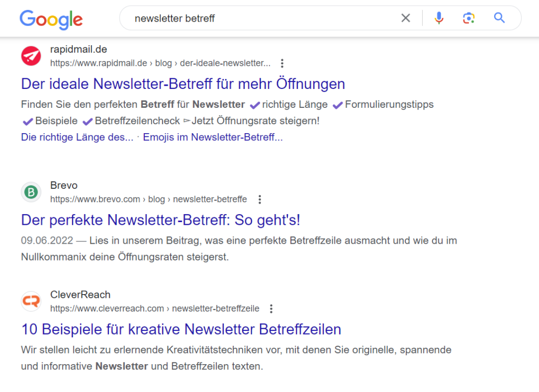Viewport: 539px width, 392px height.
Task: Open three-dot menu for rapidmail result
Action: click(282, 64)
